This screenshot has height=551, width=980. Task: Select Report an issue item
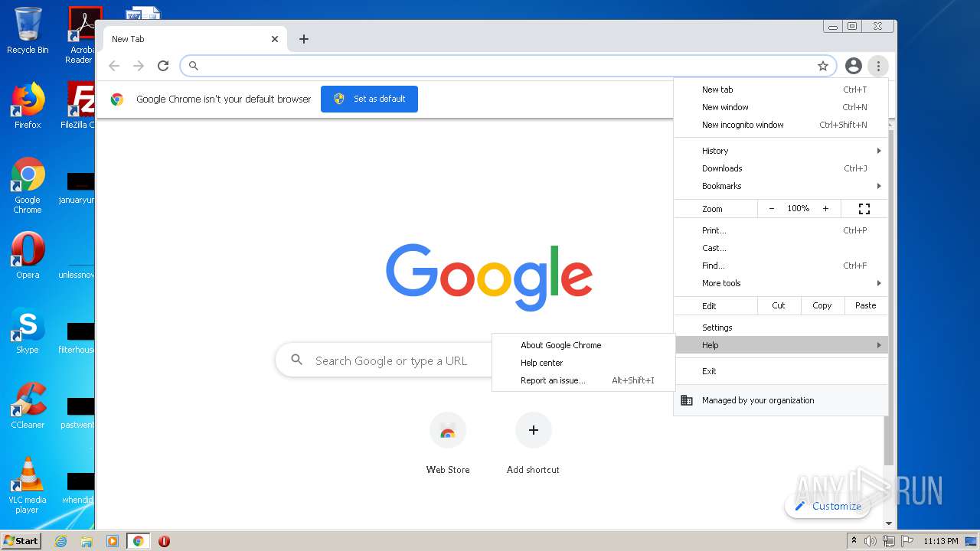(583, 380)
